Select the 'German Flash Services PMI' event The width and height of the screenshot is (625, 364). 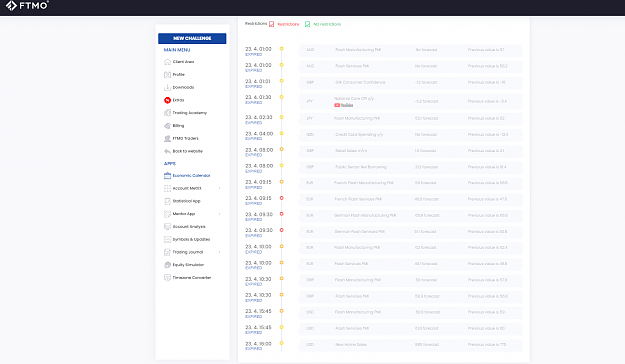[x=360, y=232]
